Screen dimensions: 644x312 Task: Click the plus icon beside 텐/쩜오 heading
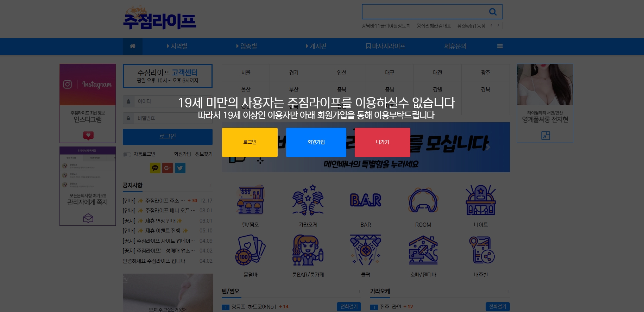tap(359, 291)
